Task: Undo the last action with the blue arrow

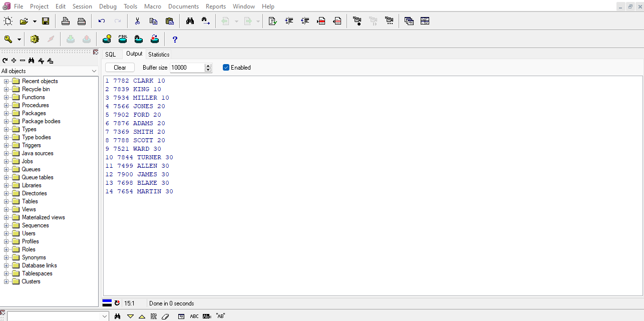Action: pos(102,21)
